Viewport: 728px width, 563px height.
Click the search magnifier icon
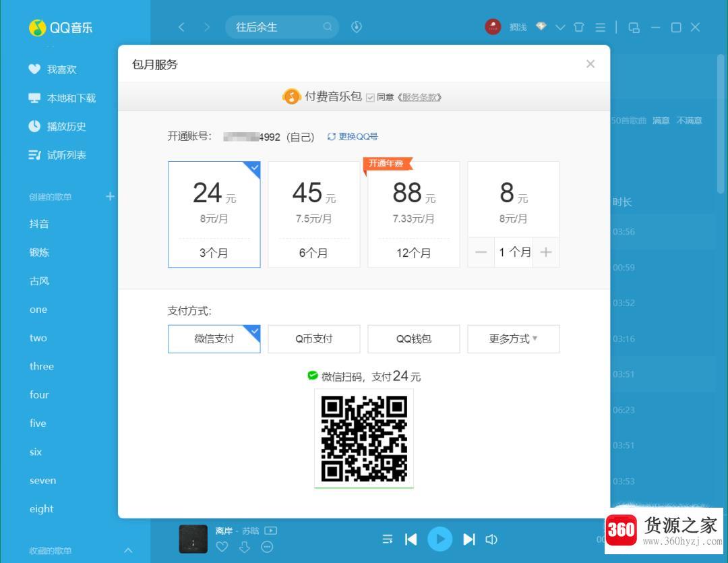pos(328,27)
